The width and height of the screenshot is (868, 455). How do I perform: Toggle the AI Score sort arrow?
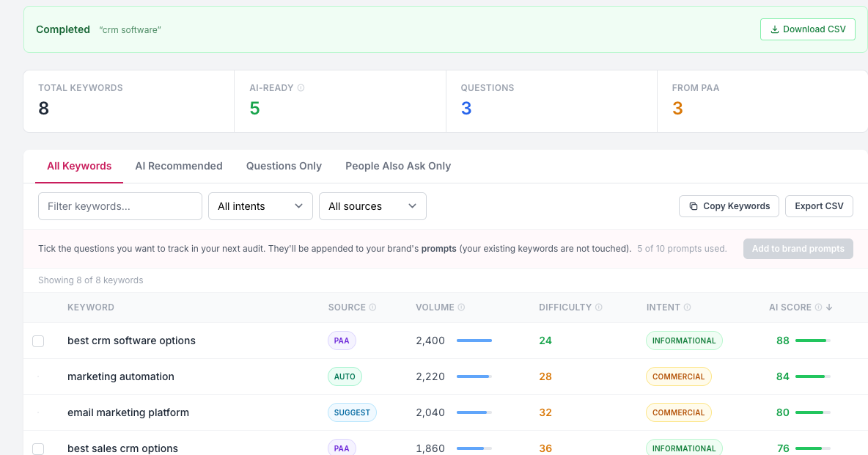click(828, 307)
